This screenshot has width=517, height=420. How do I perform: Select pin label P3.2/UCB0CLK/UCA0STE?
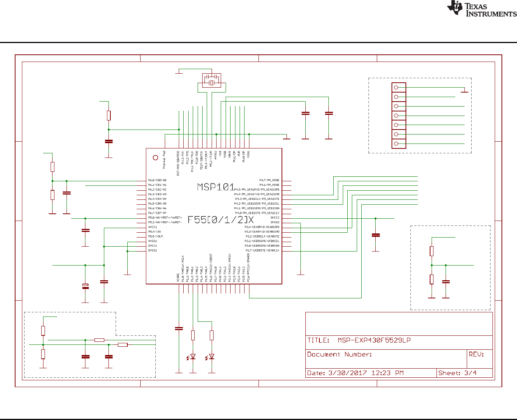[x=263, y=236]
